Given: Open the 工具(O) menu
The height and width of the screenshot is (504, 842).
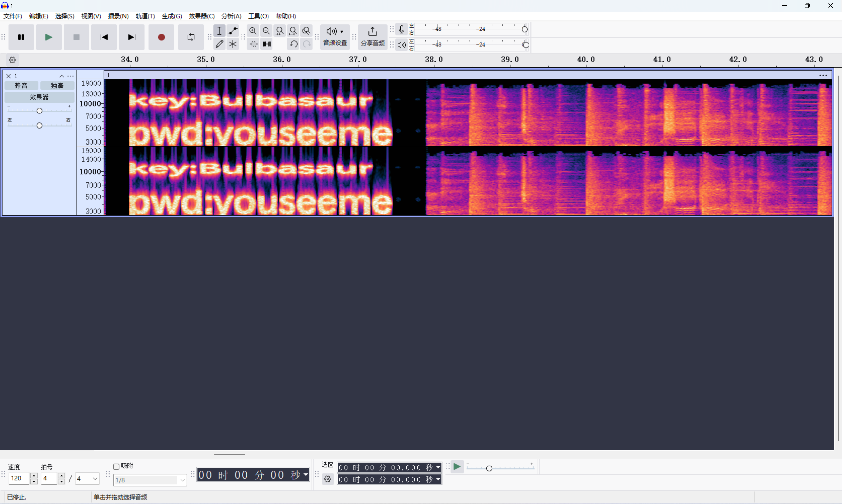Looking at the screenshot, I should click(x=259, y=16).
